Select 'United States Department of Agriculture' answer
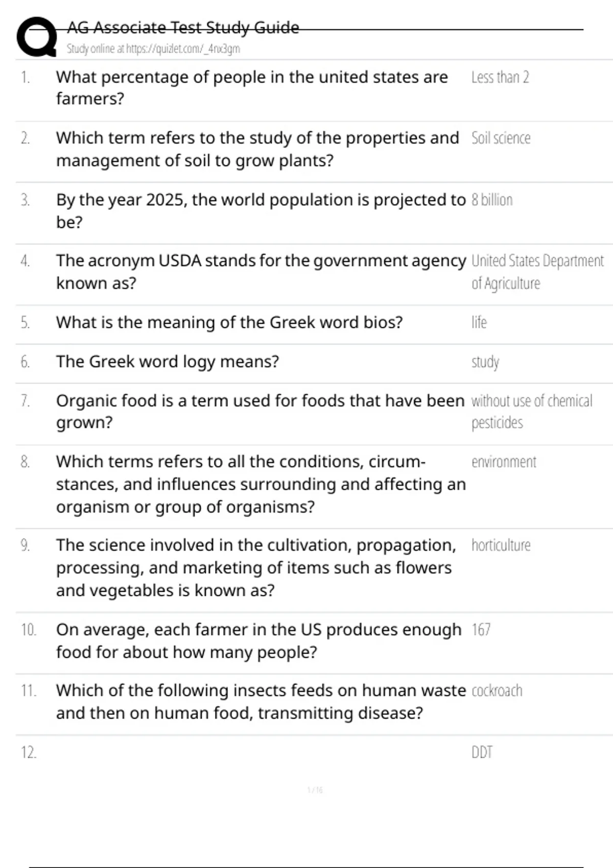 point(536,272)
